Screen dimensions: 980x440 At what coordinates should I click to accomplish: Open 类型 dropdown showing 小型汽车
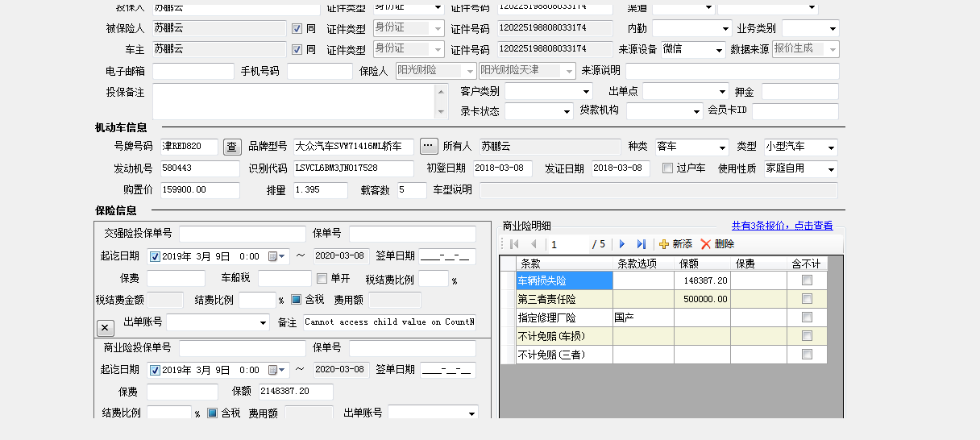click(830, 147)
